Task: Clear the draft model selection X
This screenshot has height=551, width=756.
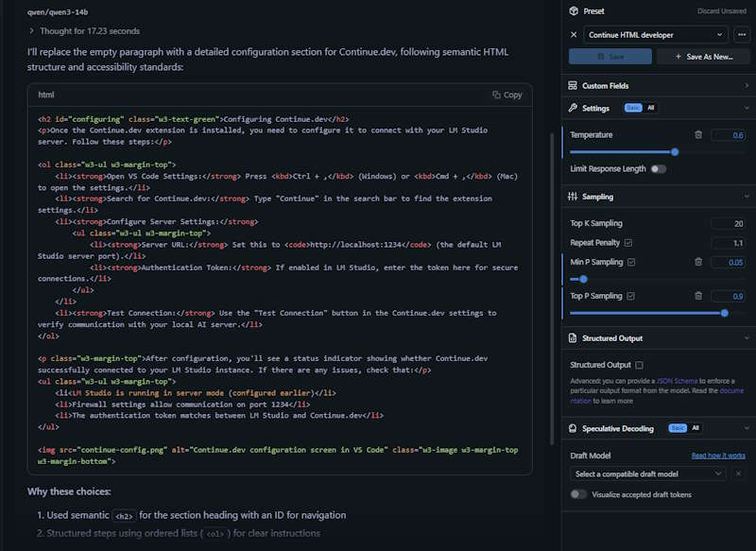Action: point(739,474)
